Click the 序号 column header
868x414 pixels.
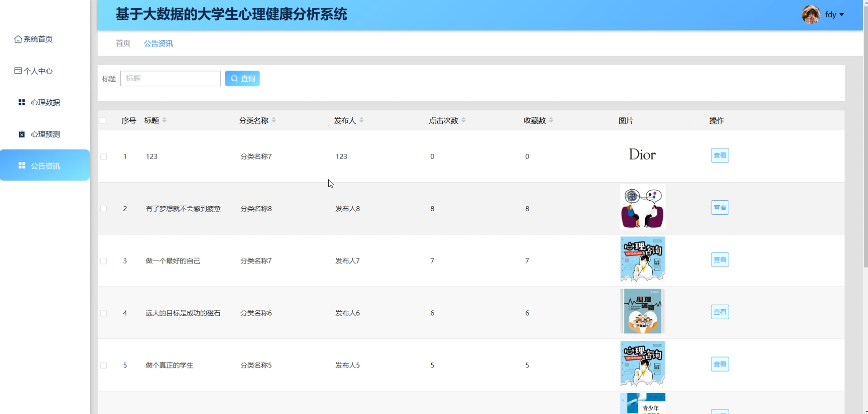pyautogui.click(x=129, y=121)
